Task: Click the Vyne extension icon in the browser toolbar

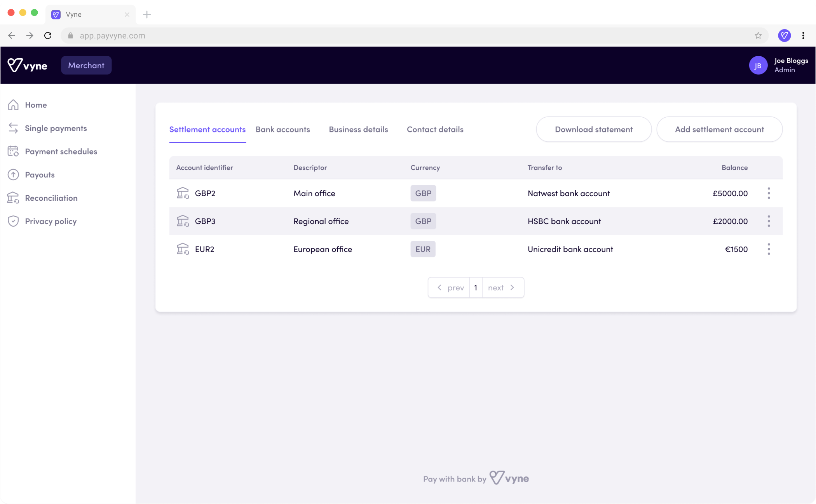Action: click(x=784, y=35)
